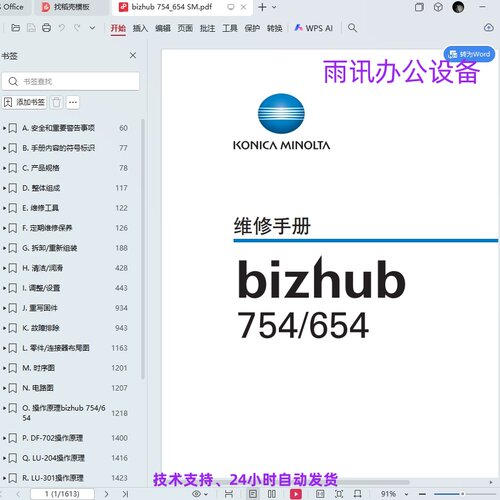Undo the last action

62,28
